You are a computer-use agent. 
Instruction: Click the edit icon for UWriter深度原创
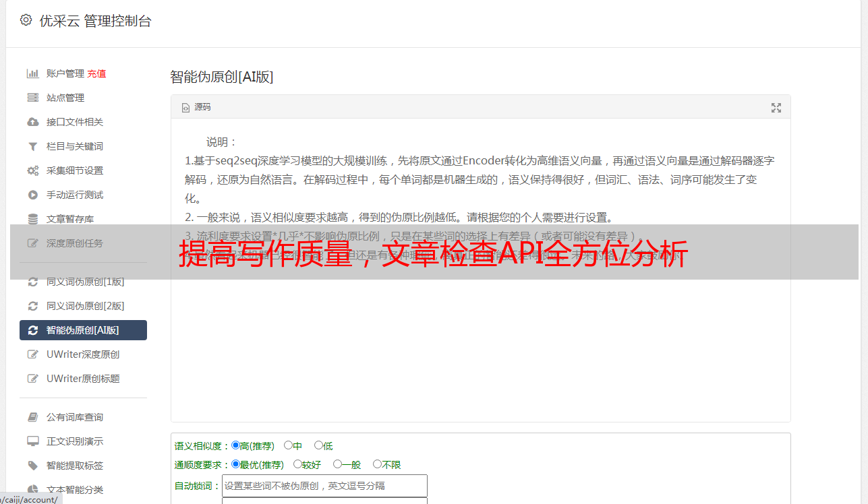click(x=32, y=354)
